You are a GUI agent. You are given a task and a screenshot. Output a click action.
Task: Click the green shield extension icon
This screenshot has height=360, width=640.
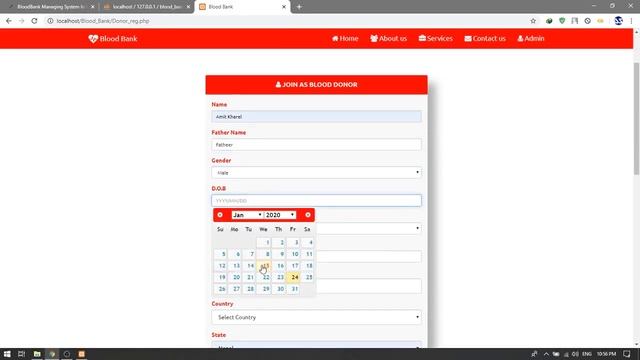point(562,21)
